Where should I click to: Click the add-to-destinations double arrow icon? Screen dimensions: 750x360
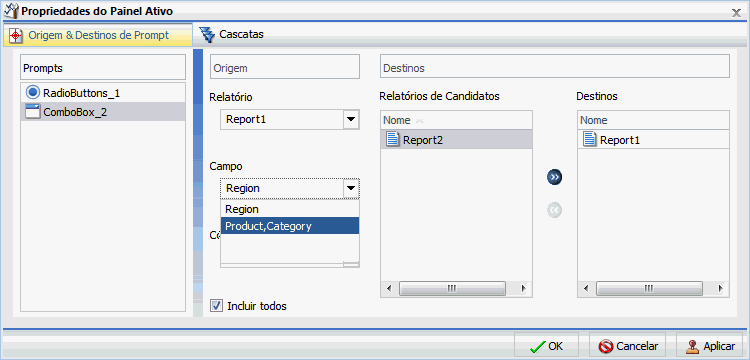[x=554, y=177]
